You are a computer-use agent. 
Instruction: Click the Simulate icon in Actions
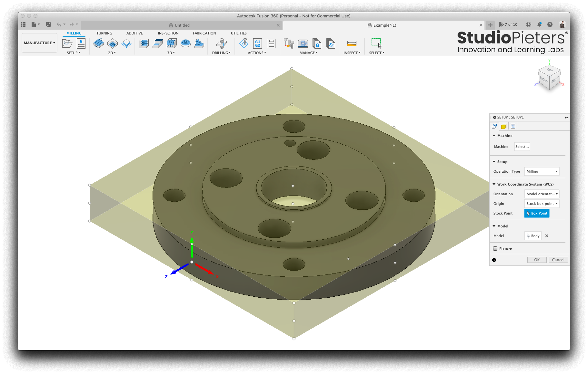point(244,43)
